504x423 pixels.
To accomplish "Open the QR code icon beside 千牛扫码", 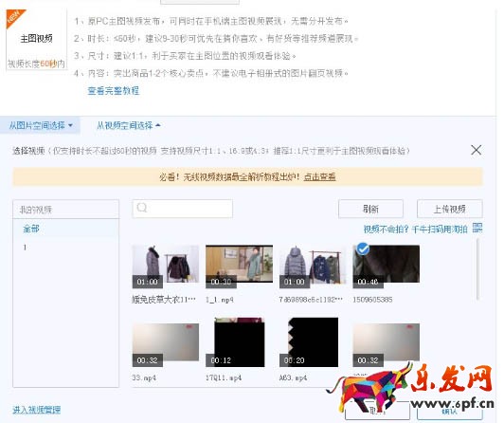I will [477, 228].
